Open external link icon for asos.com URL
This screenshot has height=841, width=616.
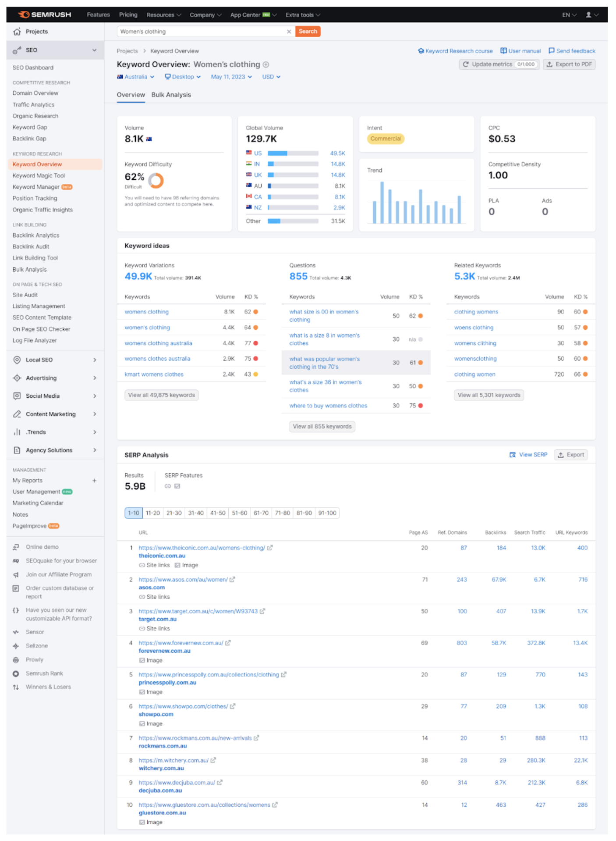(232, 580)
